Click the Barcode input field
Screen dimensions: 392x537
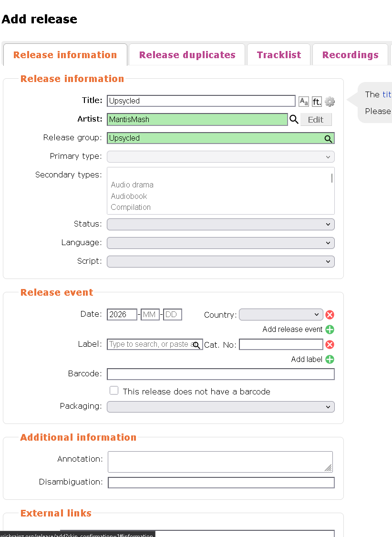(220, 374)
